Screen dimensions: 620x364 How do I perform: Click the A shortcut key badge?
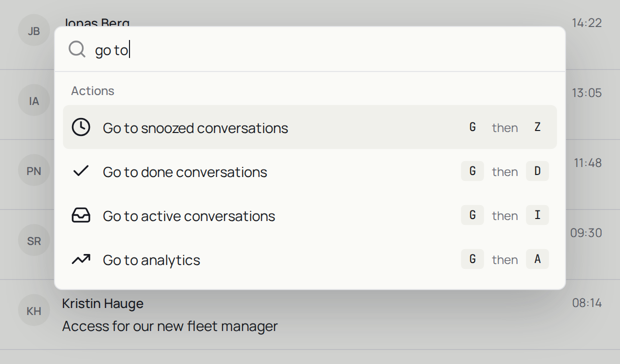(537, 259)
